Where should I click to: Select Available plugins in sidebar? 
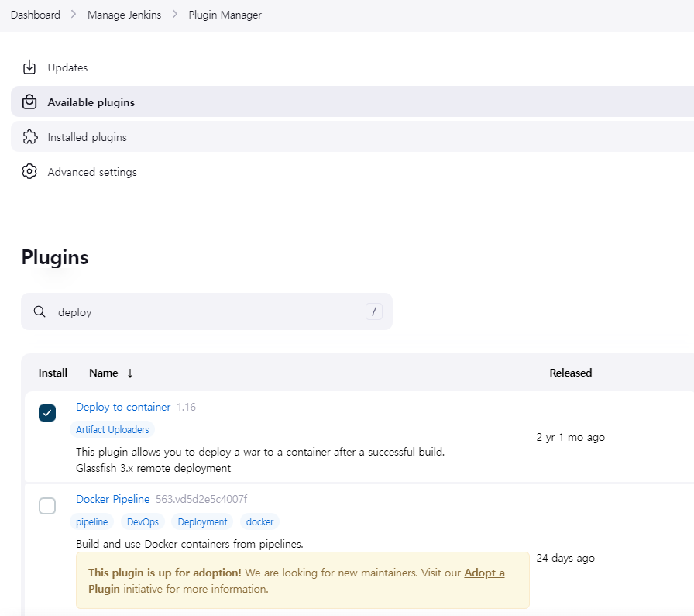[x=352, y=102]
